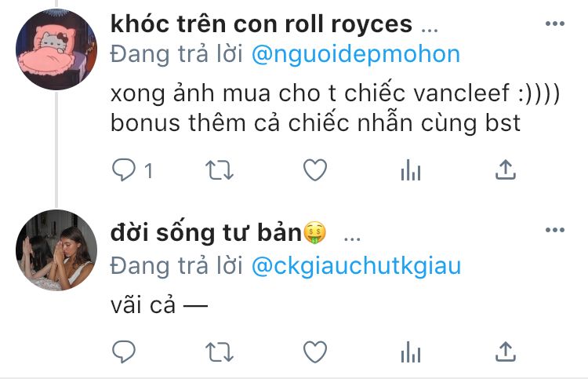Open the "khóc trên con roll royces" username
Image resolution: width=588 pixels, height=379 pixels.
pyautogui.click(x=261, y=24)
